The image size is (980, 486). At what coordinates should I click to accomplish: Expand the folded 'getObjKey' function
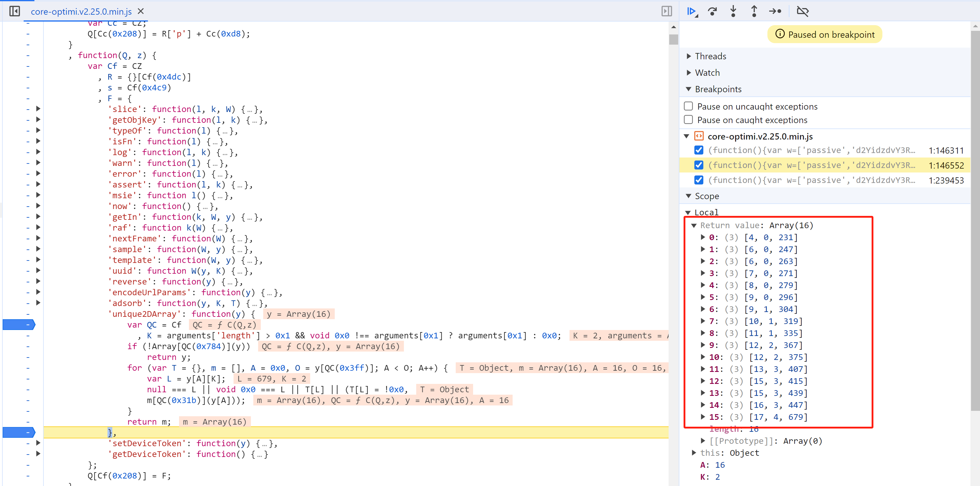tap(38, 119)
